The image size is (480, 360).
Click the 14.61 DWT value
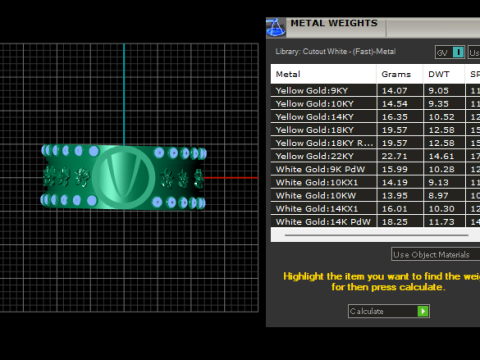coord(441,156)
